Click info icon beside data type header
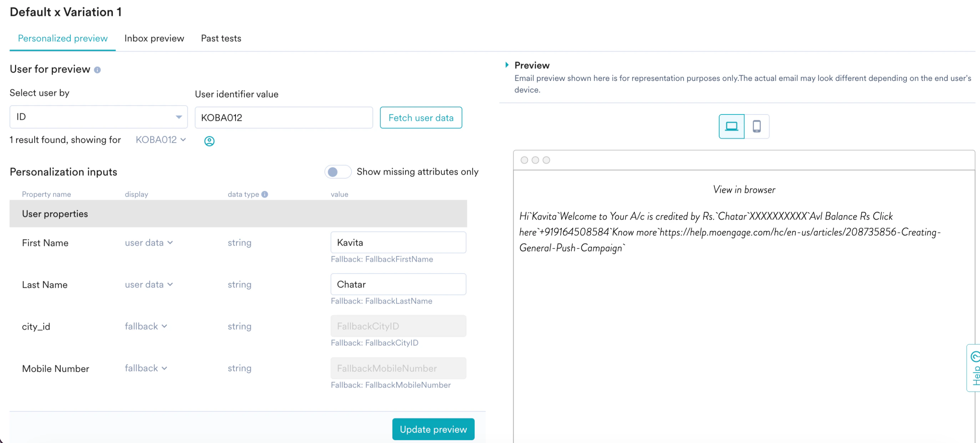The image size is (980, 443). point(265,194)
